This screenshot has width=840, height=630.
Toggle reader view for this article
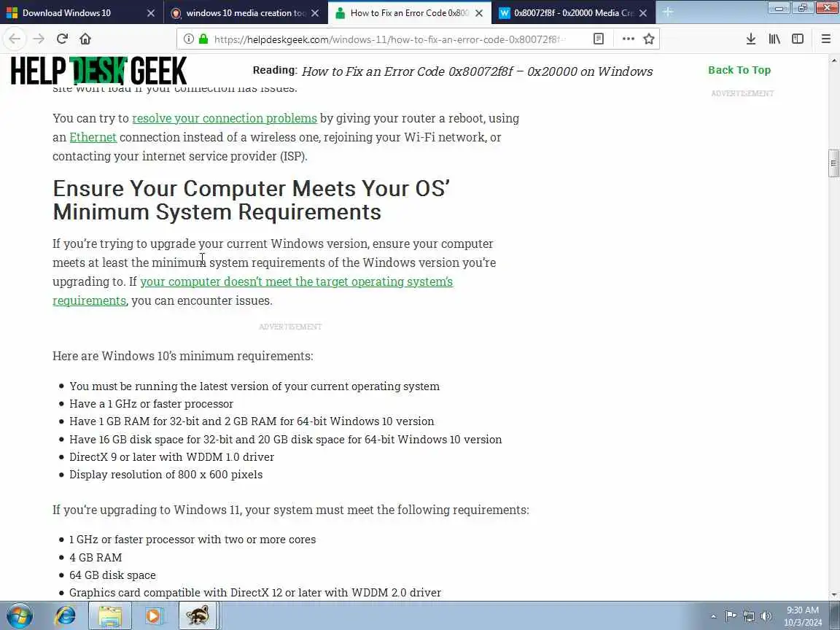click(x=599, y=39)
